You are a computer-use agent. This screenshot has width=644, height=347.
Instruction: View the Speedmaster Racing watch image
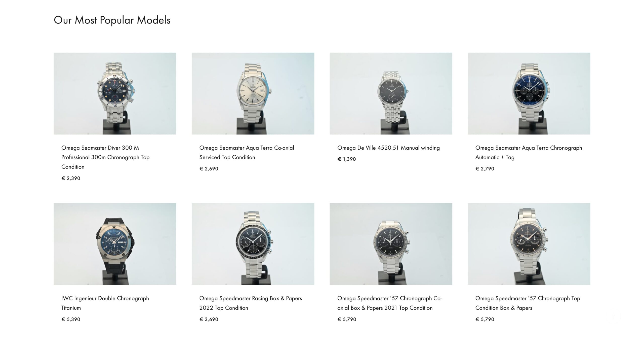point(253,244)
